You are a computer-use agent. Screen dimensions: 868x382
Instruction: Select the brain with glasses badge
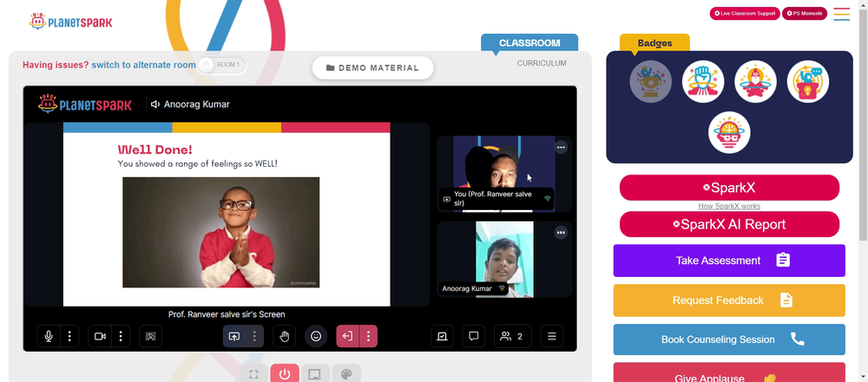(729, 133)
